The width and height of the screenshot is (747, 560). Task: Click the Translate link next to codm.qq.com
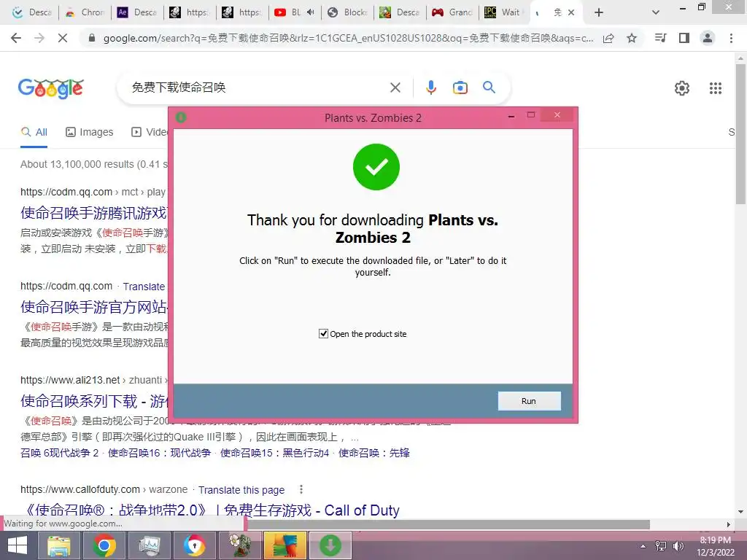click(144, 287)
